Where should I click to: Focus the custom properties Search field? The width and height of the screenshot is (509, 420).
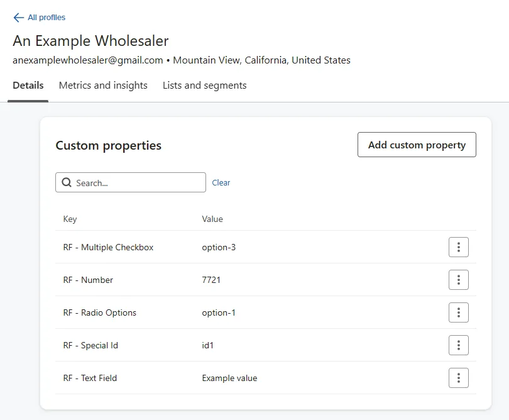(131, 182)
